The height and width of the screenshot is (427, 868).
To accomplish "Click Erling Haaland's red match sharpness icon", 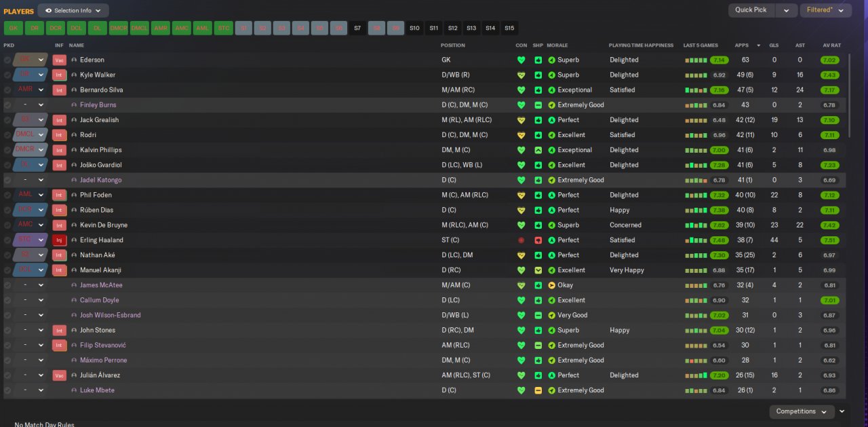I will [538, 240].
